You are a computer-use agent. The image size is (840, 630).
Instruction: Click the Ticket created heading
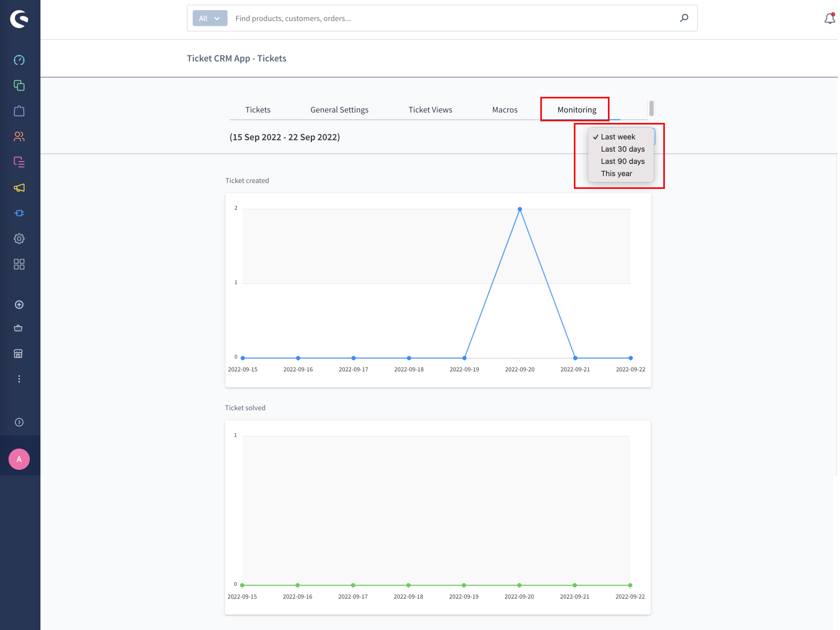tap(247, 181)
